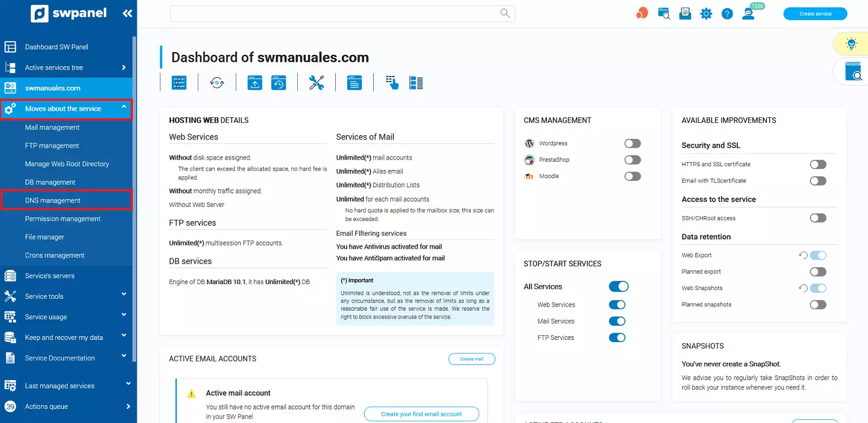Select File manager menu item
868x423 pixels.
pyautogui.click(x=44, y=237)
